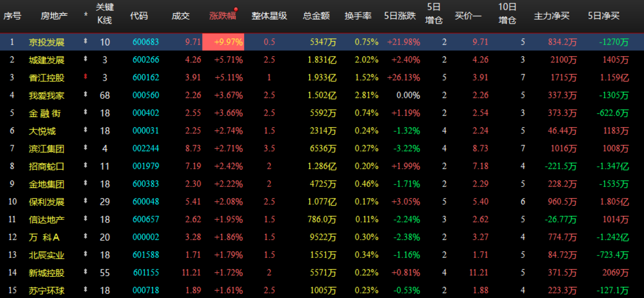Click the 1.805亿 five-day net buy value
This screenshot has height=298, width=644.
[x=614, y=202]
